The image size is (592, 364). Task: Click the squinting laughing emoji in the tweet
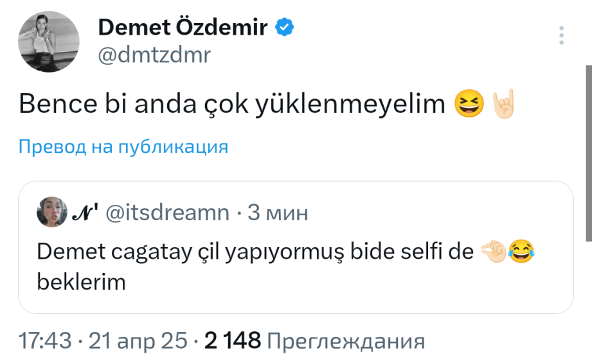(x=469, y=104)
